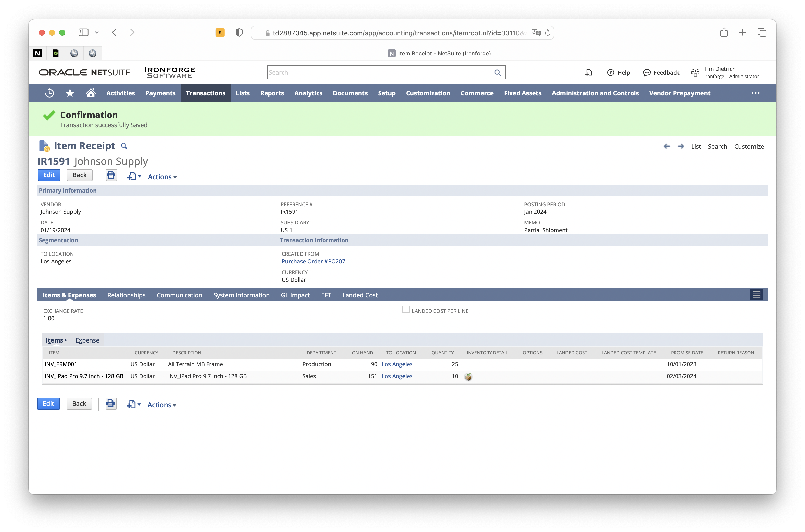This screenshot has width=805, height=532.
Task: Reload the page with refresh icon
Action: click(547, 33)
